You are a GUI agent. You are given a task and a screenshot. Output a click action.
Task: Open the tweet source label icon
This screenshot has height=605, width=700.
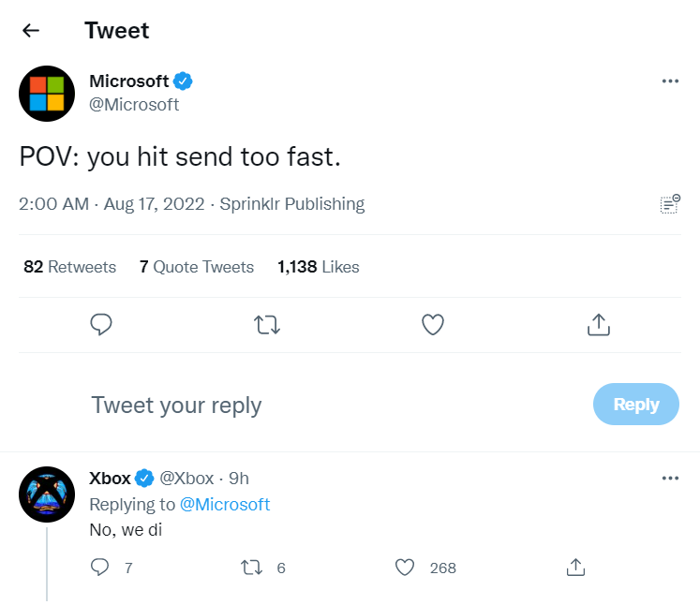[x=669, y=204]
